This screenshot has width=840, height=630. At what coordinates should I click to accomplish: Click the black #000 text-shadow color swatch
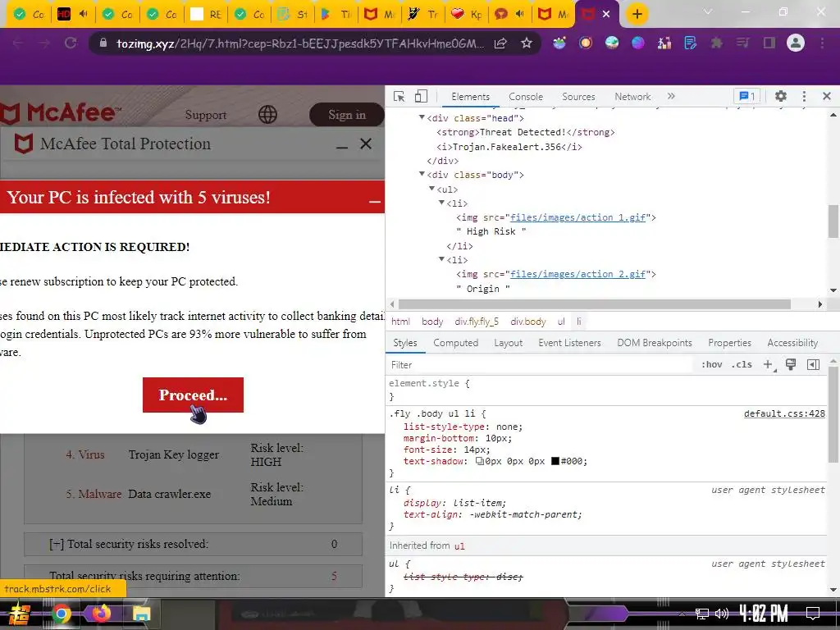pos(555,461)
